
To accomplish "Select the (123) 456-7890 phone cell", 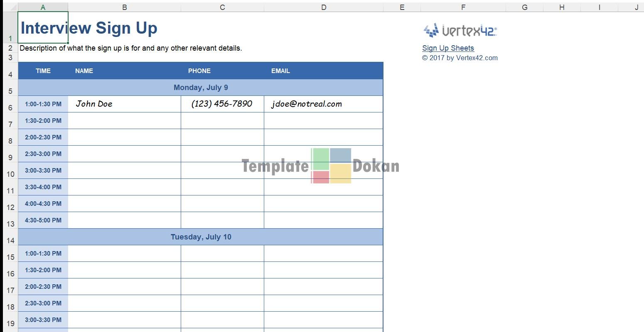I will click(222, 104).
